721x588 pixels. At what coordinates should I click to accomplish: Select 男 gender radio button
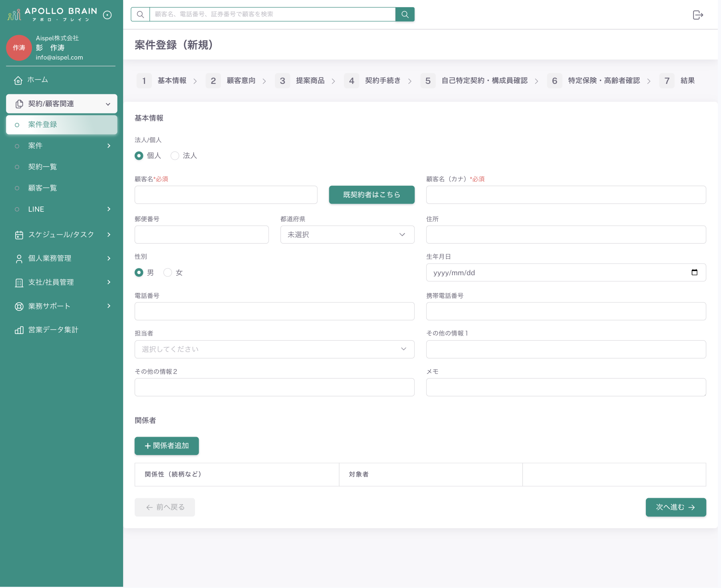pos(139,272)
